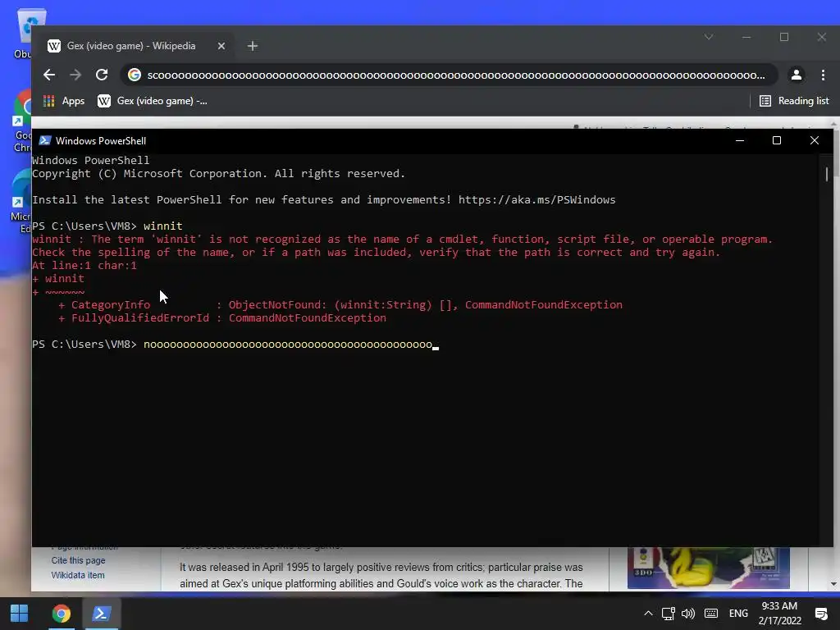Open Apps bookmark shortcut
This screenshot has height=630, width=840.
[64, 101]
